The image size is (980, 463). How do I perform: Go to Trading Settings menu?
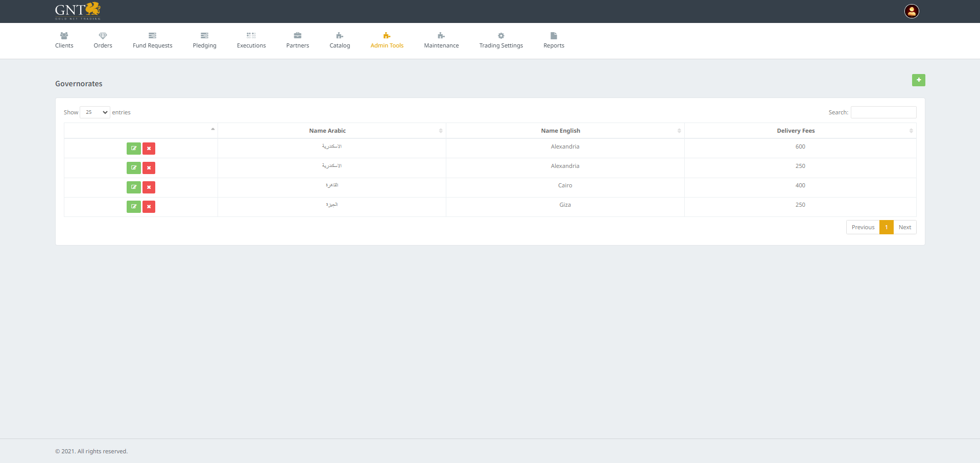click(500, 40)
